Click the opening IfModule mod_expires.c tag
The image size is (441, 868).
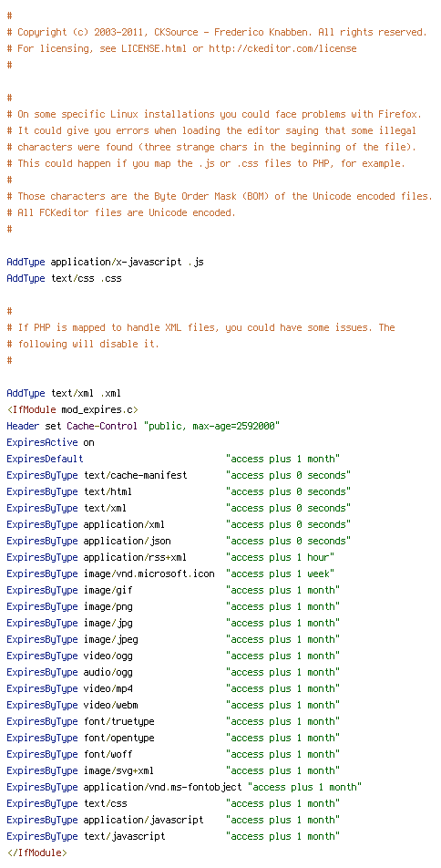(73, 409)
